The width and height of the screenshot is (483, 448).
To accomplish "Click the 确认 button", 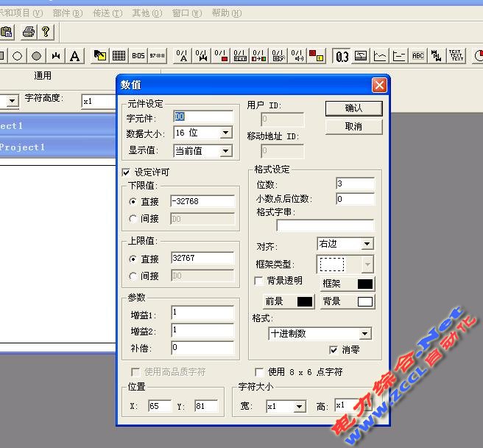I will pyautogui.click(x=353, y=108).
